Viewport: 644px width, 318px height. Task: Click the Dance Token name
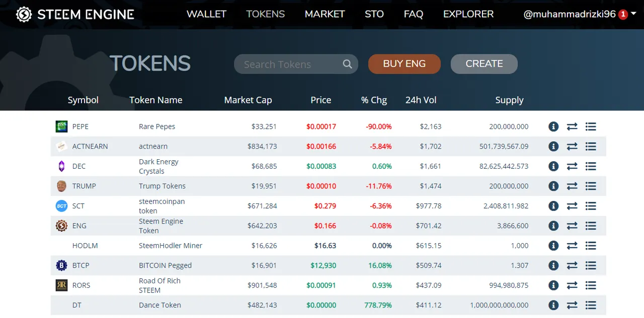tap(160, 305)
